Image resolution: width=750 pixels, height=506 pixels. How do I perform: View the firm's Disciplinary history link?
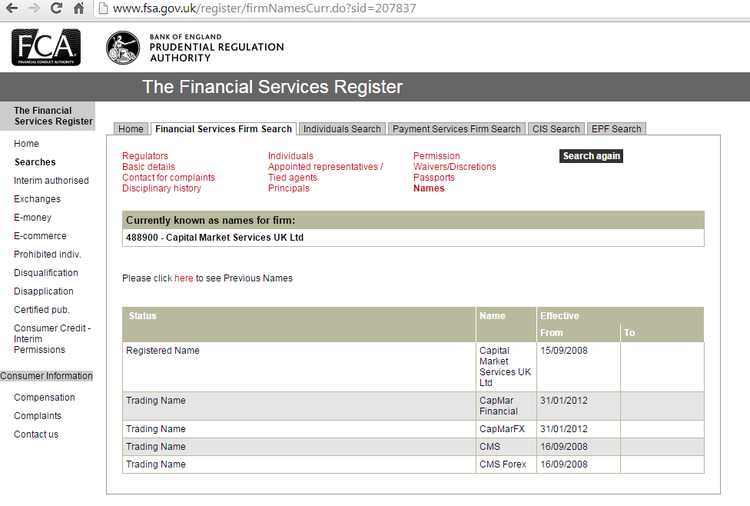click(x=161, y=188)
